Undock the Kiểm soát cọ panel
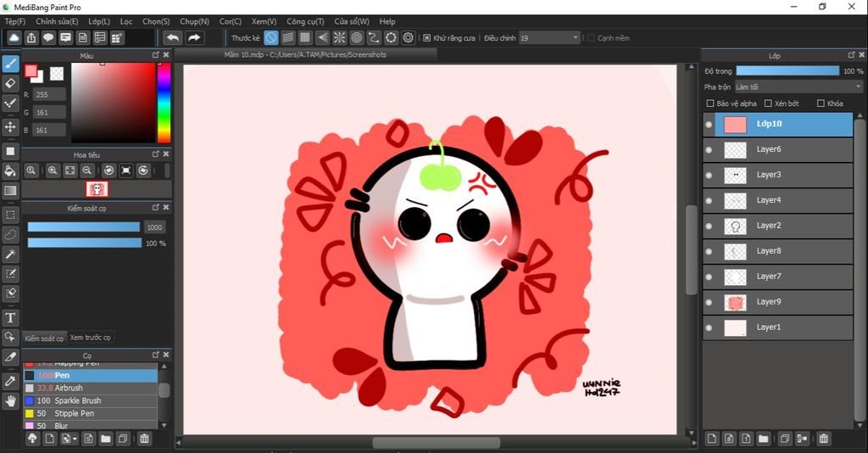Image resolution: width=868 pixels, height=453 pixels. [x=156, y=207]
